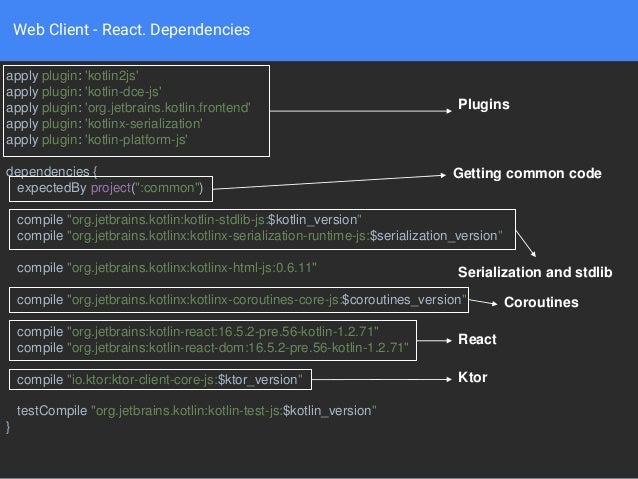Viewport: 638px width, 479px height.
Task: Click the kotlin-react-dom compile line
Action: (x=213, y=348)
